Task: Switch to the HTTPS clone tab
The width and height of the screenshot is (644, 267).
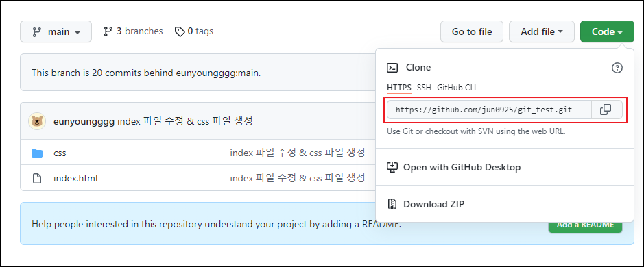Action: tap(398, 88)
